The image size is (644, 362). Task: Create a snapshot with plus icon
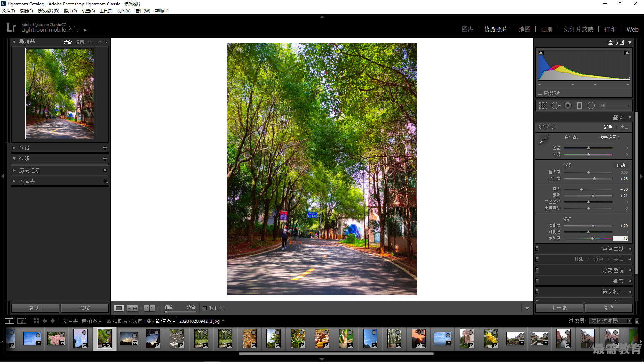105,159
